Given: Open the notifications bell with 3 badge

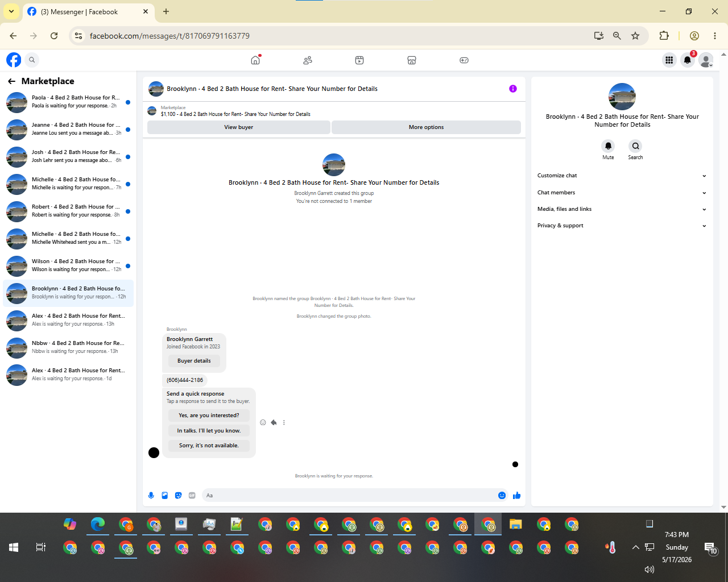Looking at the screenshot, I should point(688,60).
